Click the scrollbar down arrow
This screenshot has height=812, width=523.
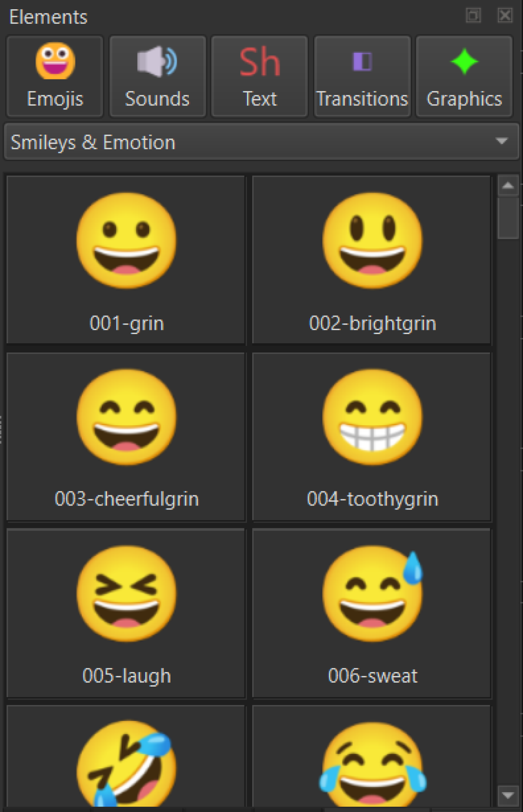508,795
